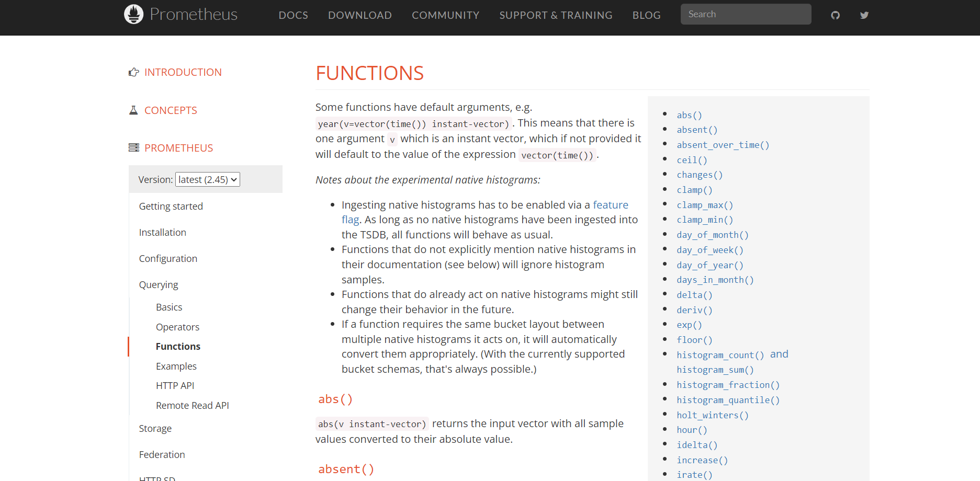Viewport: 980px width, 481px height.
Task: Open Federation in sidebar
Action: click(162, 455)
